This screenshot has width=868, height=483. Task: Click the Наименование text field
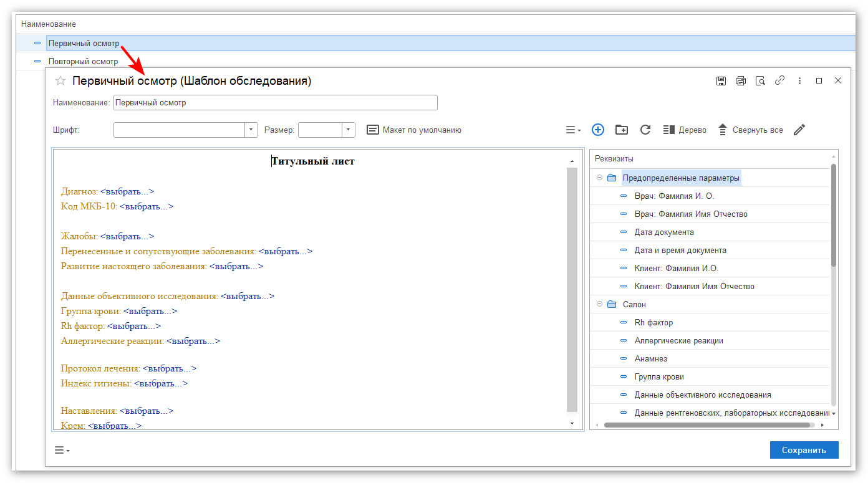point(275,103)
